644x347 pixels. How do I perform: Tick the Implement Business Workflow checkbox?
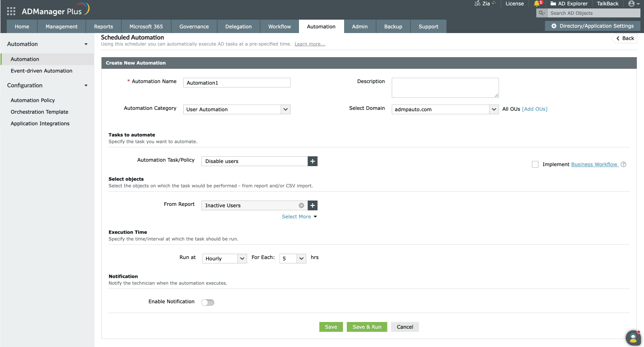535,164
